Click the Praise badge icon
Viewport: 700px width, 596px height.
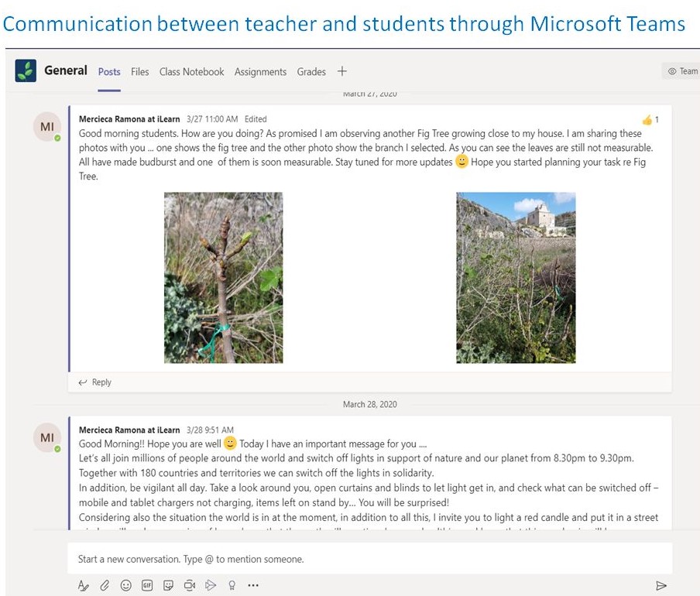232,586
